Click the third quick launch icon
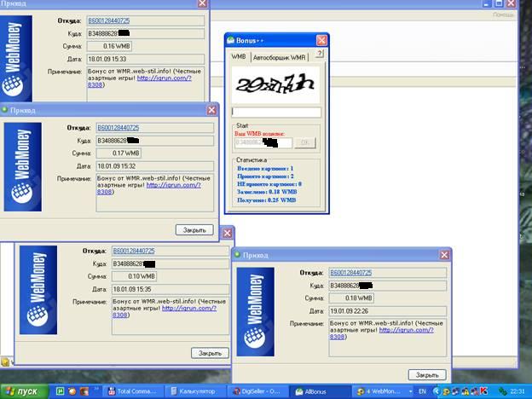 pyautogui.click(x=84, y=391)
